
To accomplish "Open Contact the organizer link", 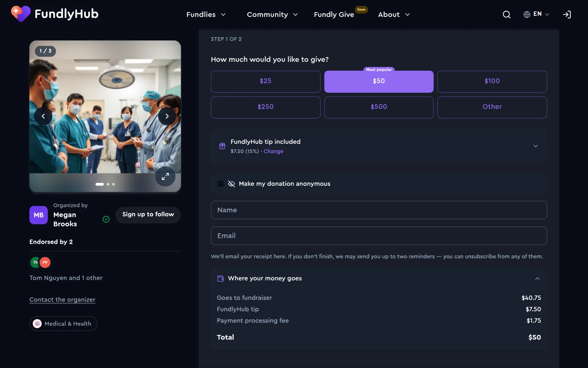I will (x=62, y=300).
